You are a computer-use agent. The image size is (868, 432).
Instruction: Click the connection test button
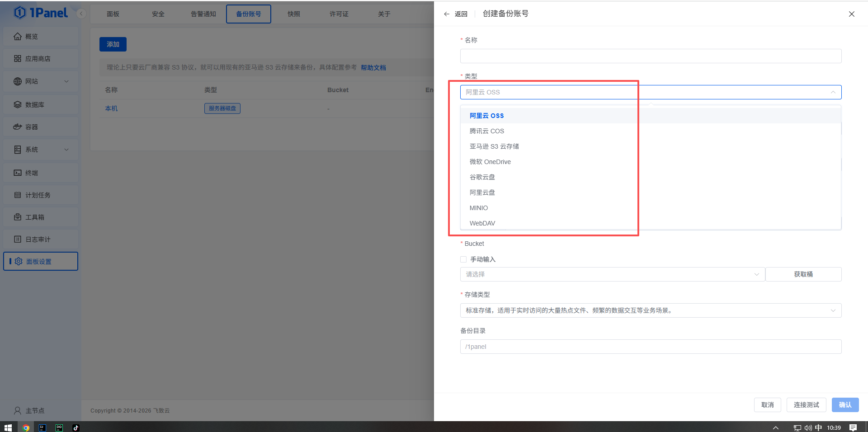tap(806, 405)
